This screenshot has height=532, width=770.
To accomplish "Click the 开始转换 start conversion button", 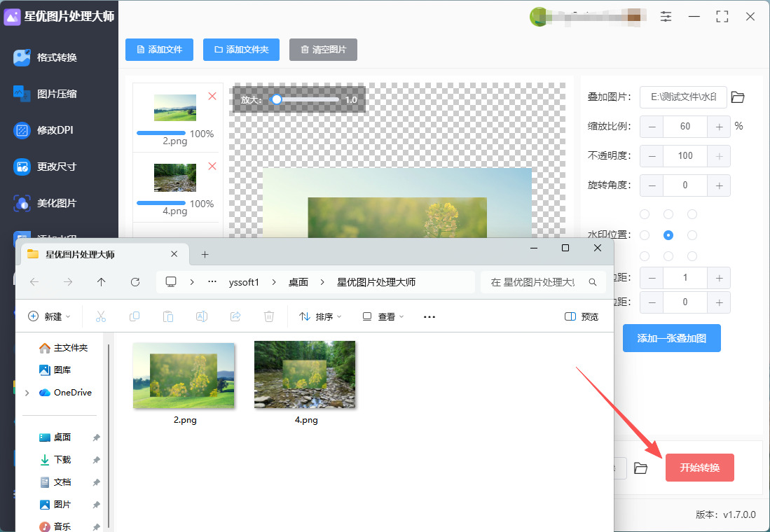I will click(x=699, y=468).
